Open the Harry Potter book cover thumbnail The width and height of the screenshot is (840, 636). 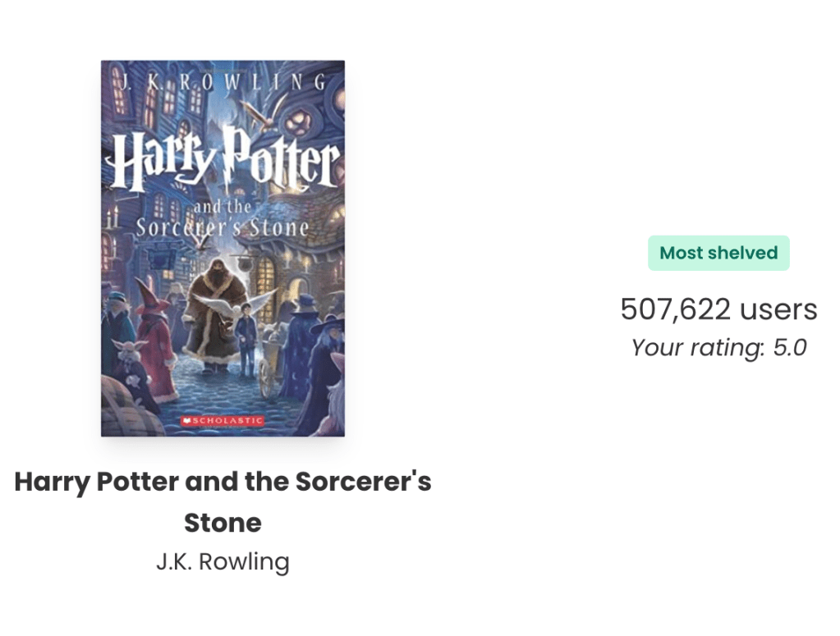[223, 248]
